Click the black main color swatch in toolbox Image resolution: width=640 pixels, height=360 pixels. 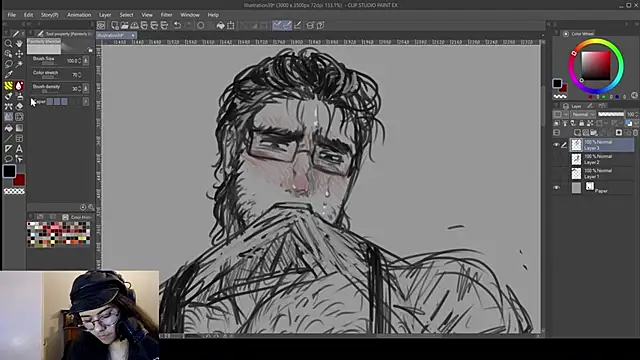pos(9,171)
